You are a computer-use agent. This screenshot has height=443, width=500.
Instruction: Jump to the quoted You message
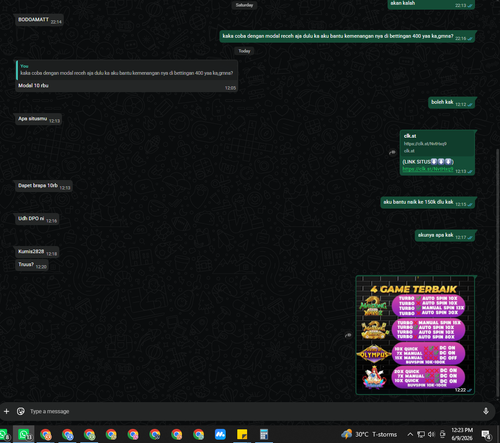click(127, 70)
